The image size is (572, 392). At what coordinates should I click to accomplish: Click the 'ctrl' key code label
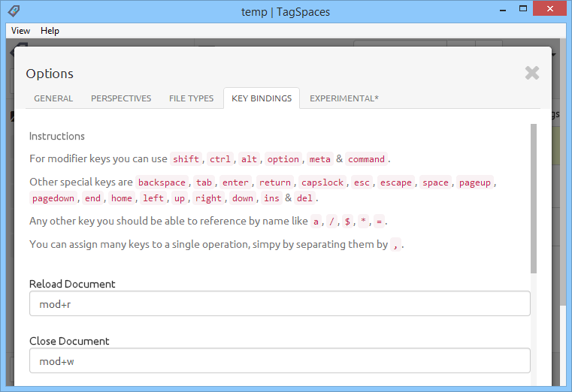(220, 159)
